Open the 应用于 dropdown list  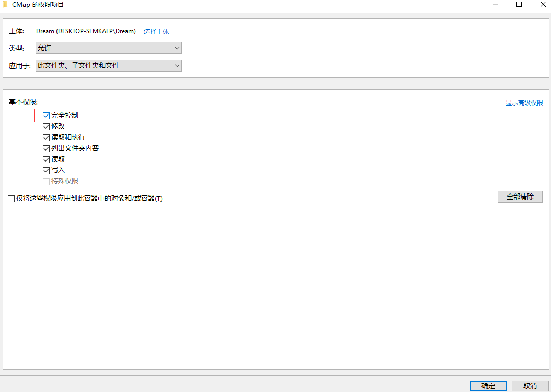[109, 65]
